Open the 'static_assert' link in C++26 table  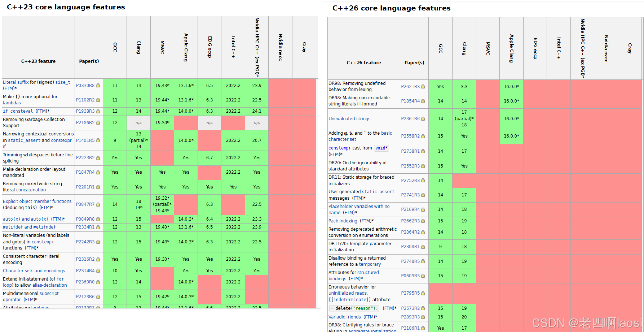pyautogui.click(x=378, y=192)
